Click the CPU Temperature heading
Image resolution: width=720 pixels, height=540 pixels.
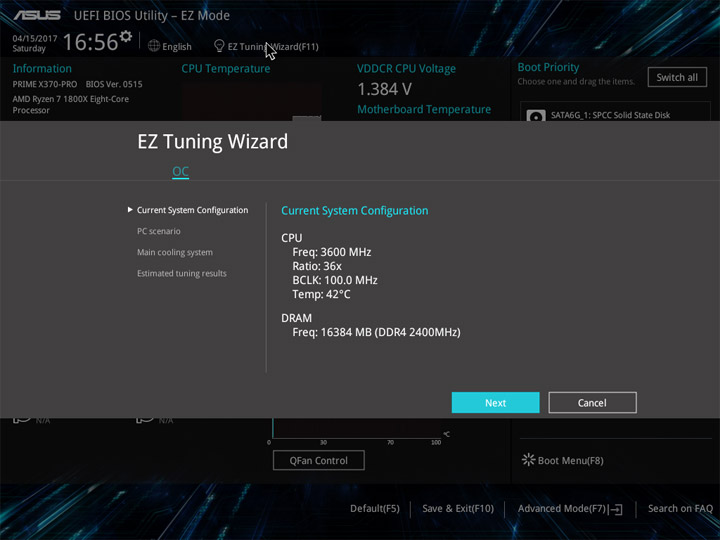click(x=225, y=68)
